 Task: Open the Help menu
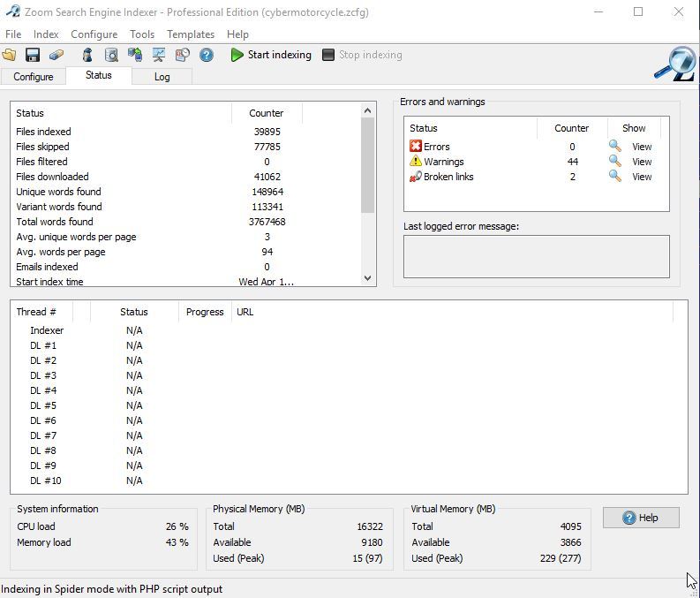[x=237, y=34]
